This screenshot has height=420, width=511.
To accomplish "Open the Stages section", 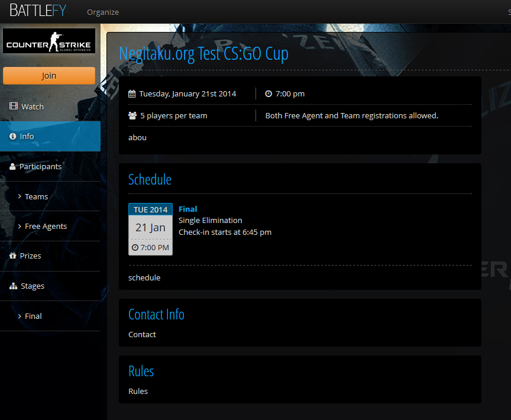I will coord(50,286).
